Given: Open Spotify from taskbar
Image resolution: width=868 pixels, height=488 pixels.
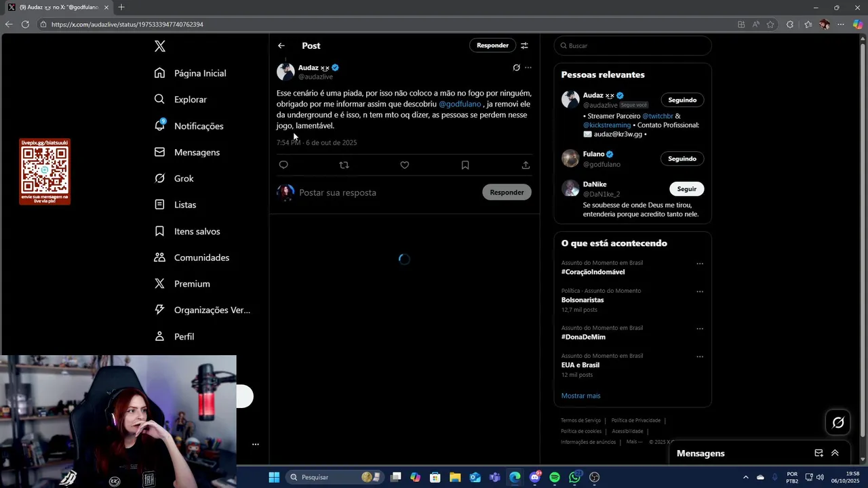Looking at the screenshot, I should pos(555,477).
